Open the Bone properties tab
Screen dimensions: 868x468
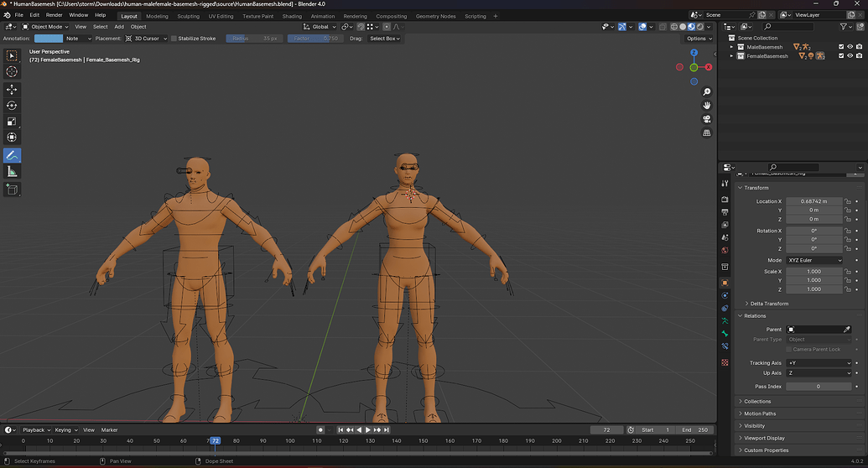pos(725,334)
